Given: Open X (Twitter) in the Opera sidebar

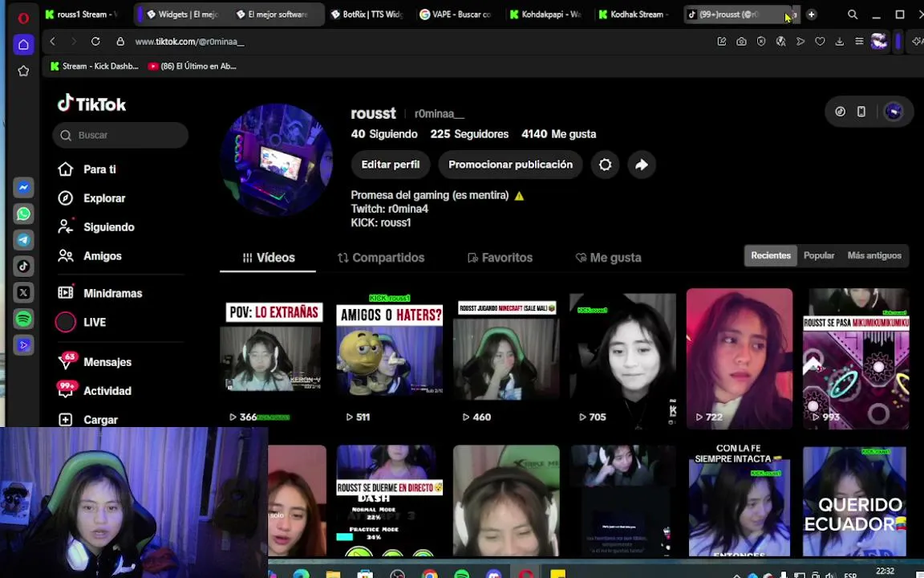Looking at the screenshot, I should tap(23, 292).
